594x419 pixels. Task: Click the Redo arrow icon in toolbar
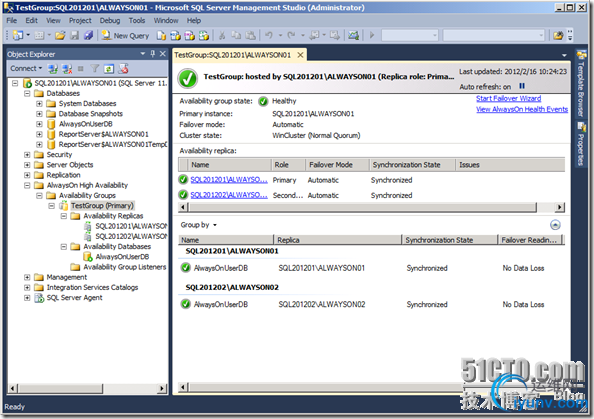tap(291, 36)
